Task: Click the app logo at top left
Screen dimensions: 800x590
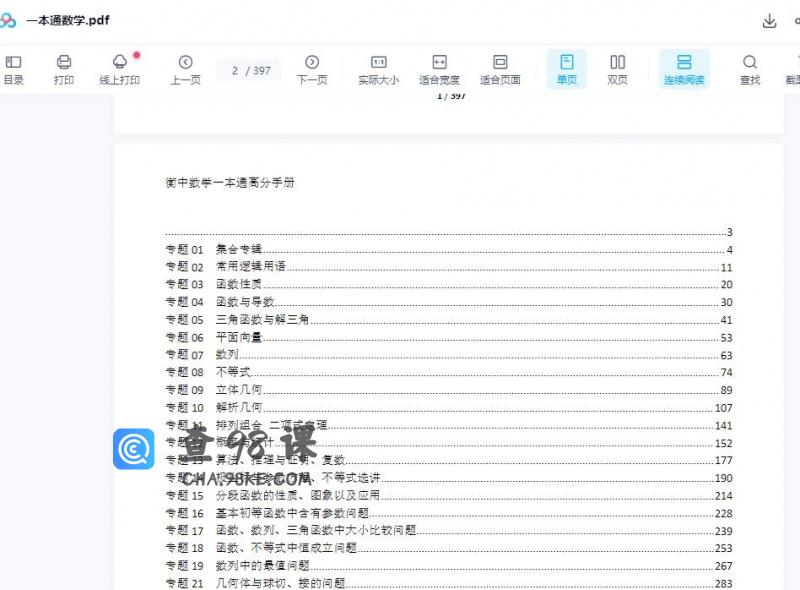Action: coord(15,20)
